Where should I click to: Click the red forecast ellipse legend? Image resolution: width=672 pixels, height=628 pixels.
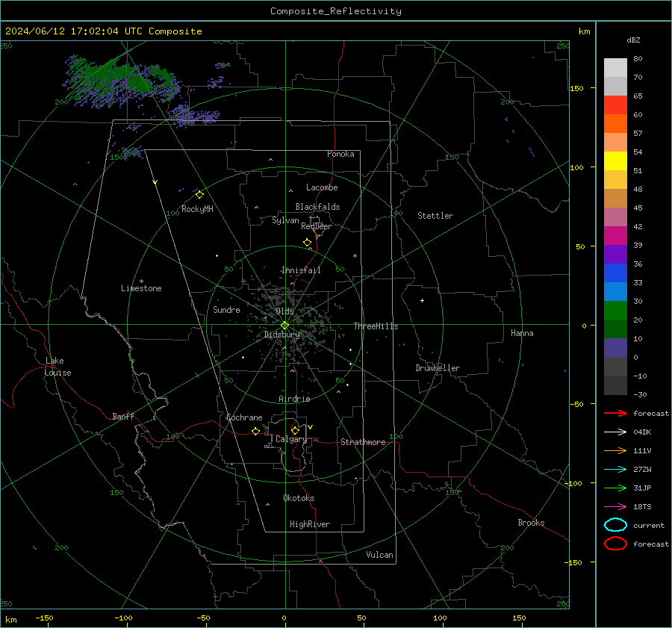[615, 544]
